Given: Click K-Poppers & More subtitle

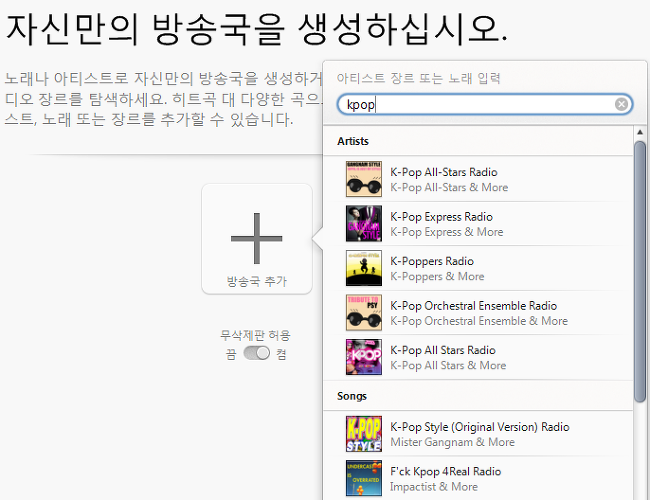Looking at the screenshot, I should click(x=437, y=277).
